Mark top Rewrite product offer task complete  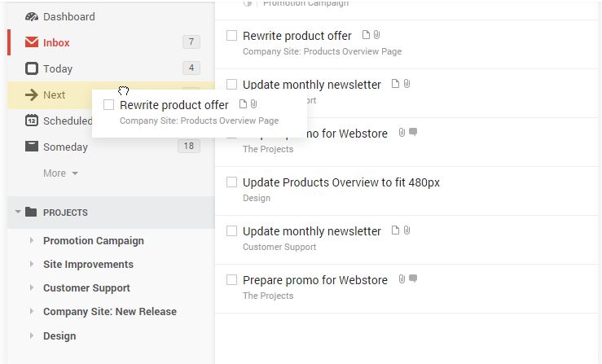[x=231, y=35]
